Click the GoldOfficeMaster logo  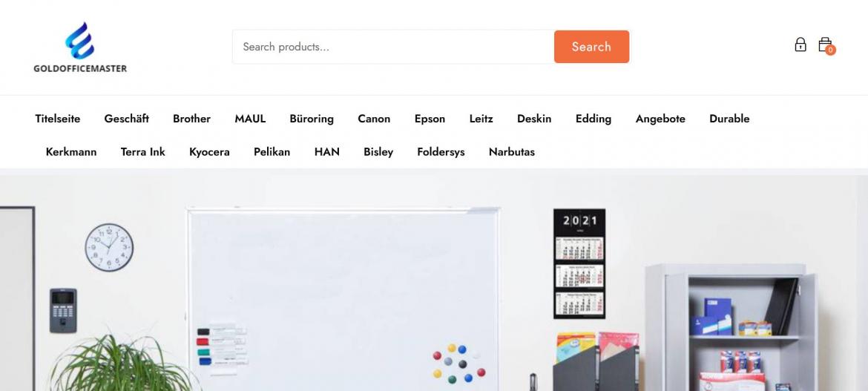[x=80, y=47]
